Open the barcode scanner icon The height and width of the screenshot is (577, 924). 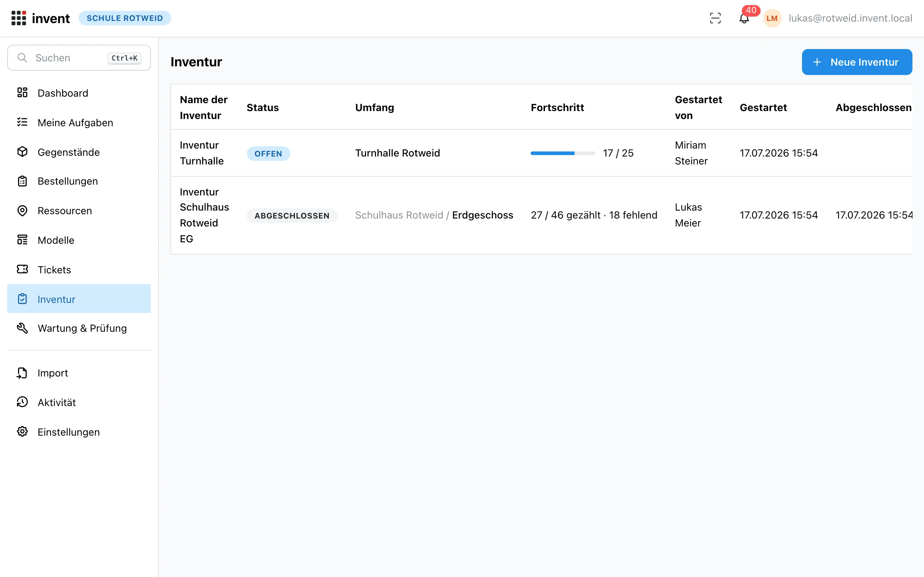715,18
